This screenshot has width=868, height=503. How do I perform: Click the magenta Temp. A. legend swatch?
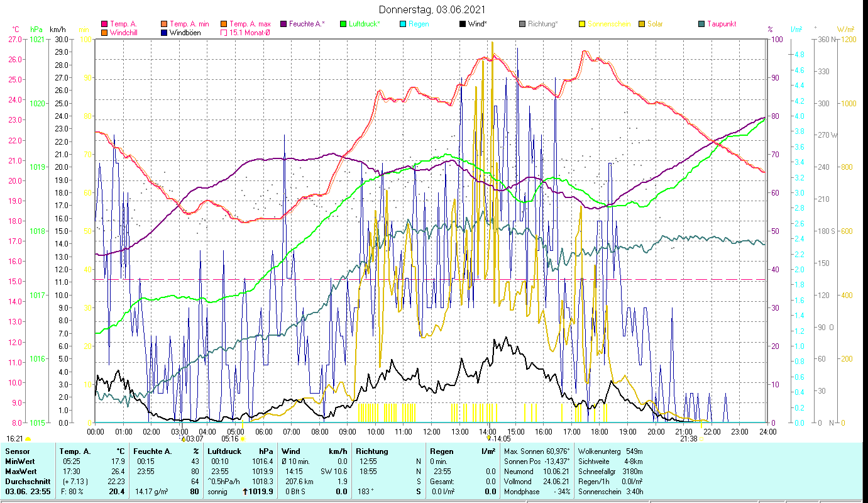pos(104,24)
